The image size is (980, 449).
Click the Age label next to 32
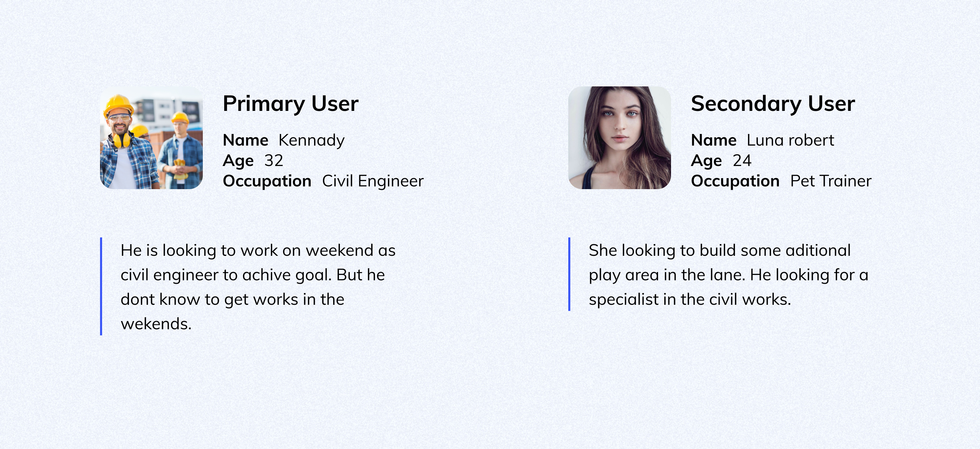click(x=238, y=161)
